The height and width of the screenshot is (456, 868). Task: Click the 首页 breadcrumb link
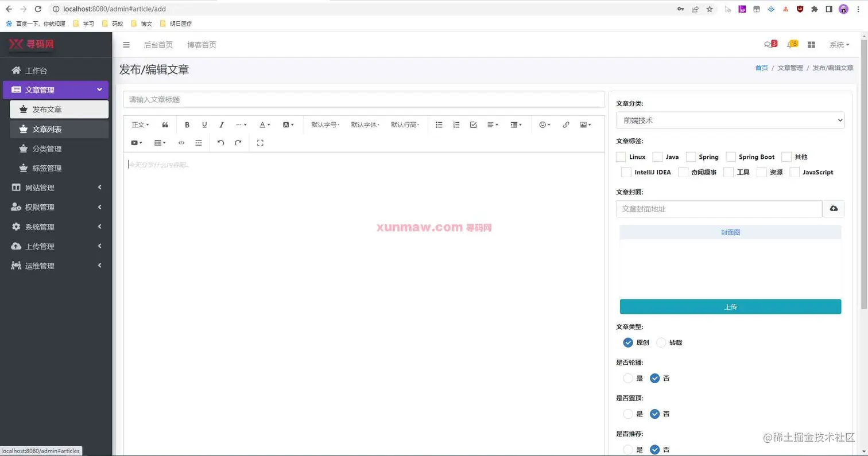click(762, 68)
